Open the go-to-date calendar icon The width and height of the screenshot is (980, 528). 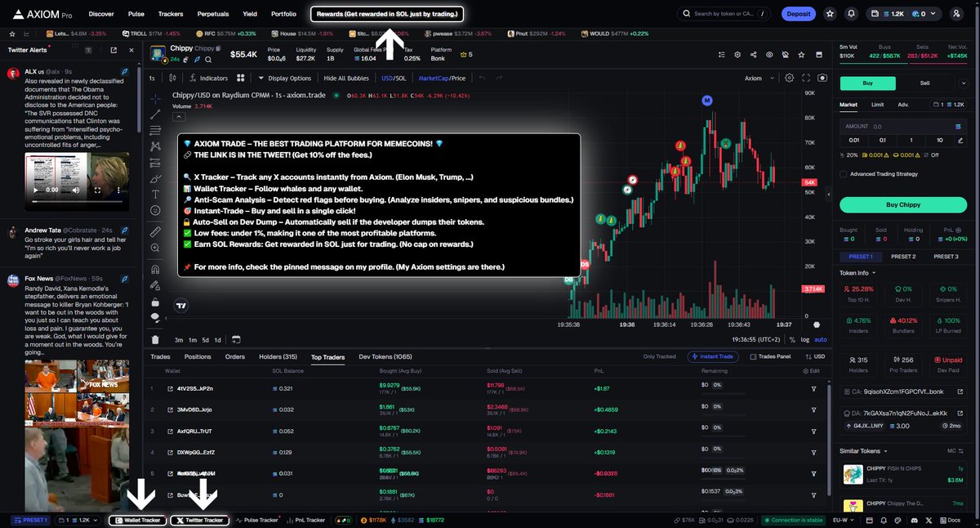click(x=236, y=339)
